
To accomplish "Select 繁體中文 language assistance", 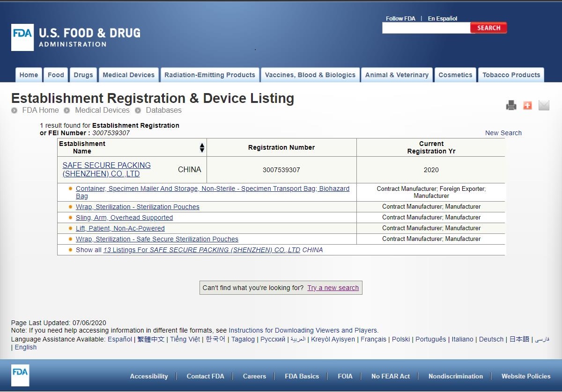I will [x=151, y=339].
